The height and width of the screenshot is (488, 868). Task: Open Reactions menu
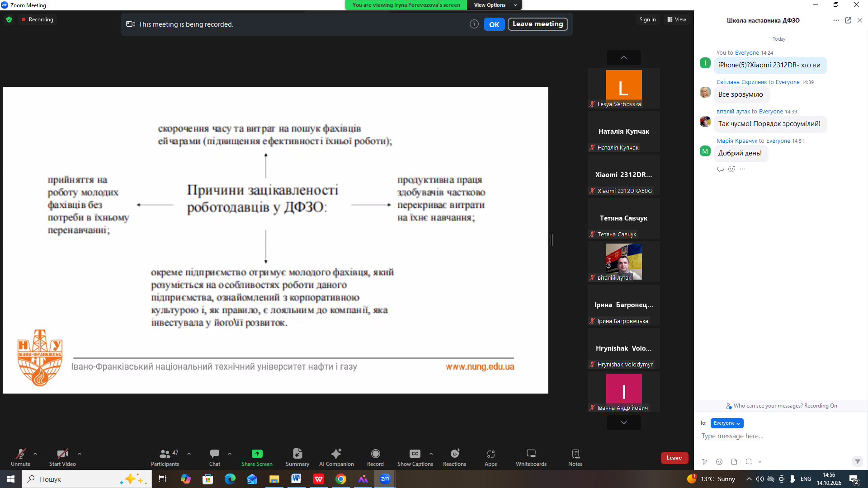[454, 457]
